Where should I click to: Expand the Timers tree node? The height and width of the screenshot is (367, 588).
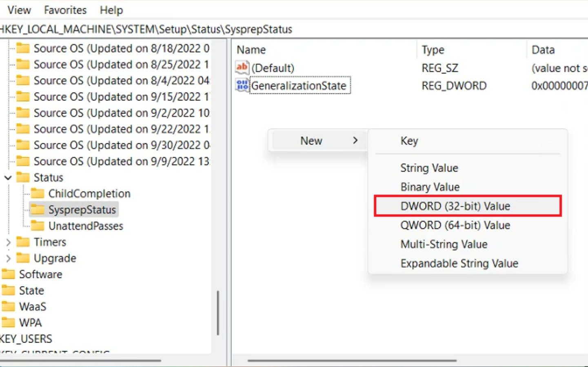coord(8,242)
